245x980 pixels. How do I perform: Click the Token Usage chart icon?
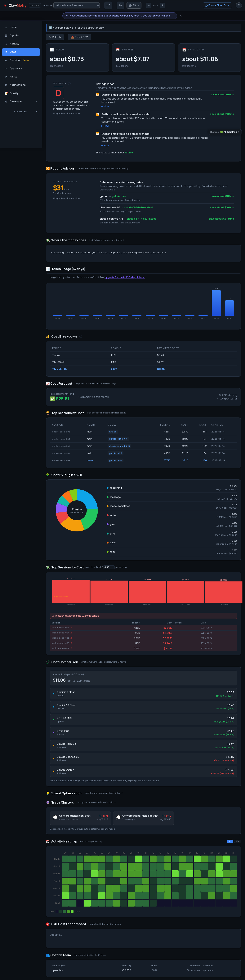48,269
